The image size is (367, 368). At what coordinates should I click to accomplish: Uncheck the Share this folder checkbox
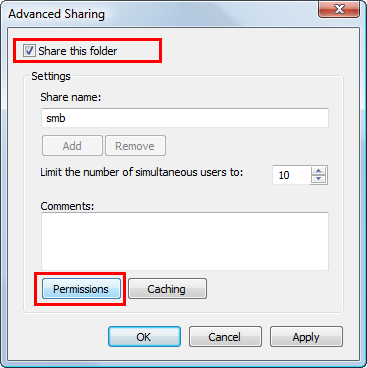pos(29,51)
